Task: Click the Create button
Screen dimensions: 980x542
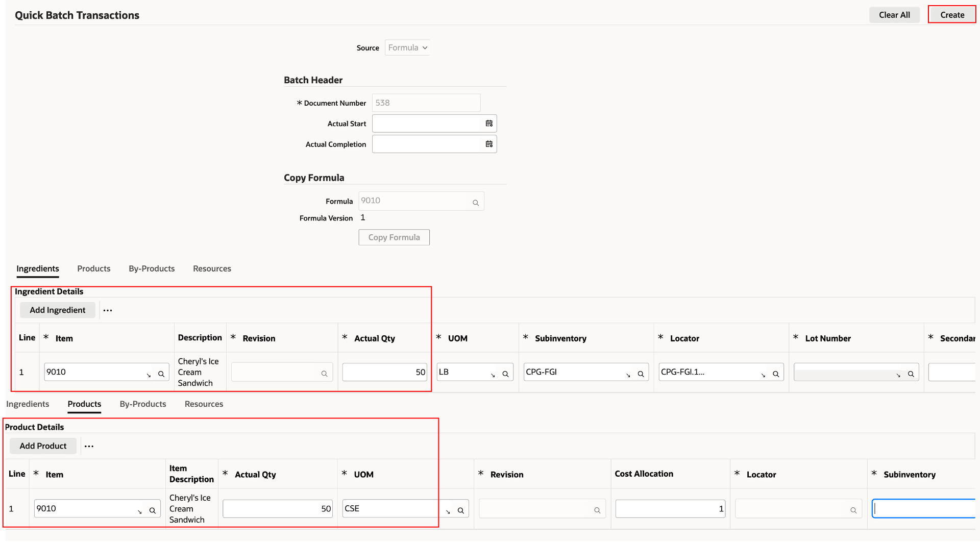Action: point(951,14)
